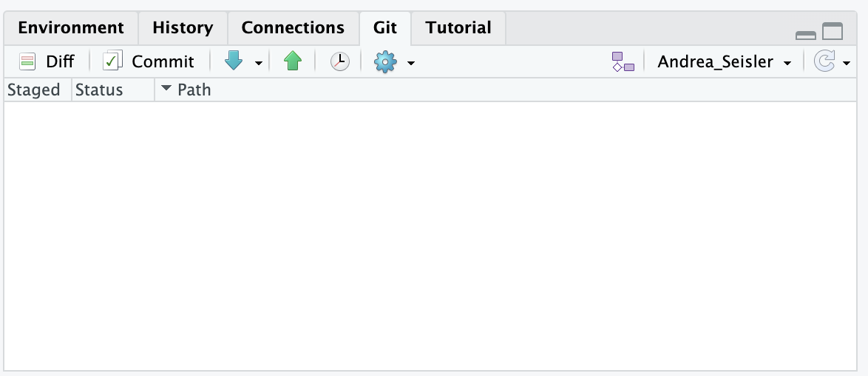This screenshot has height=376, width=868.
Task: Click the Staged column header
Action: coord(34,90)
